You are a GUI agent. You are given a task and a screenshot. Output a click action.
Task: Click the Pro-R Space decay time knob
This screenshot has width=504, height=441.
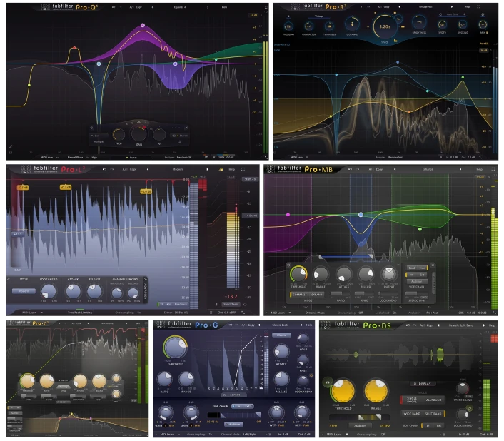(385, 26)
